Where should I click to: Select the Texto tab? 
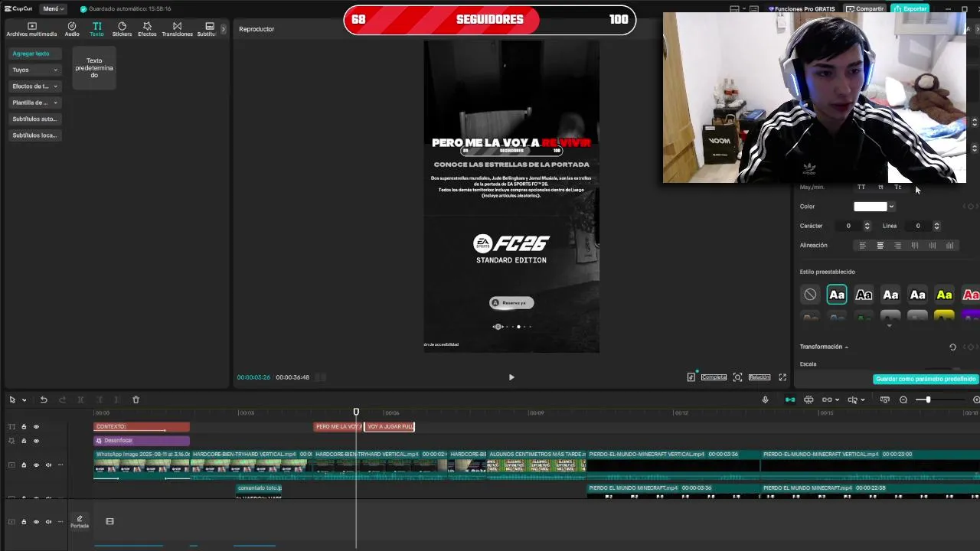pyautogui.click(x=96, y=30)
